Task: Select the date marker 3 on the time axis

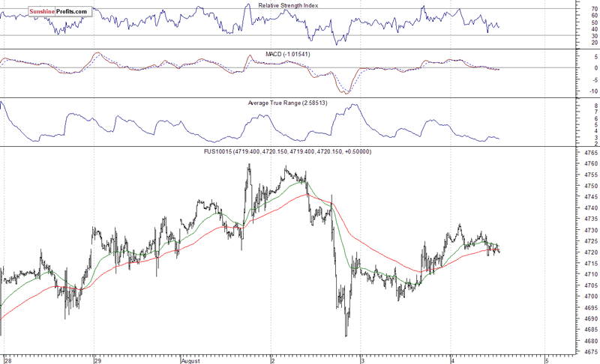Action: pos(363,360)
